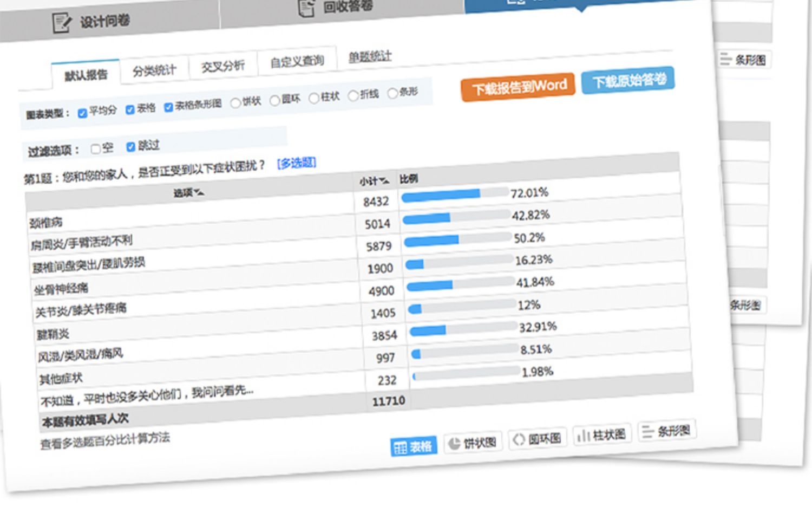Click 下载原始答卷 blue button
The width and height of the screenshot is (812, 519).
pyautogui.click(x=628, y=81)
